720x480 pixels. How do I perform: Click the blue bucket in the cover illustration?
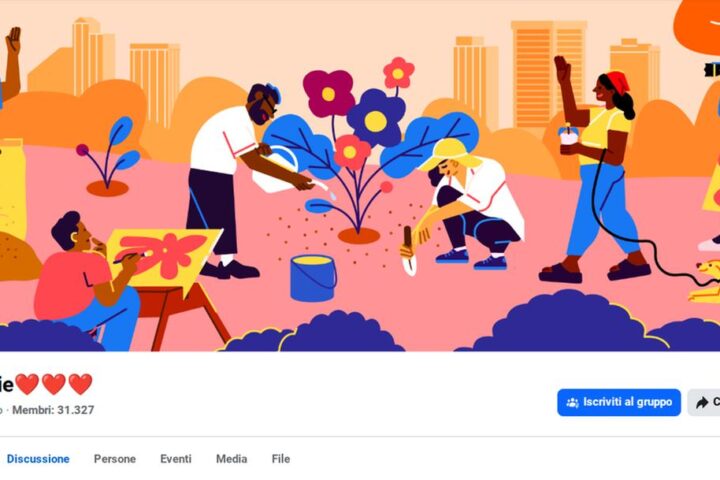pos(313,278)
